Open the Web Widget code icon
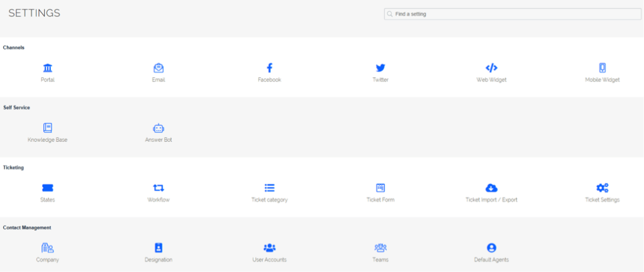This screenshot has width=644, height=272. point(491,68)
